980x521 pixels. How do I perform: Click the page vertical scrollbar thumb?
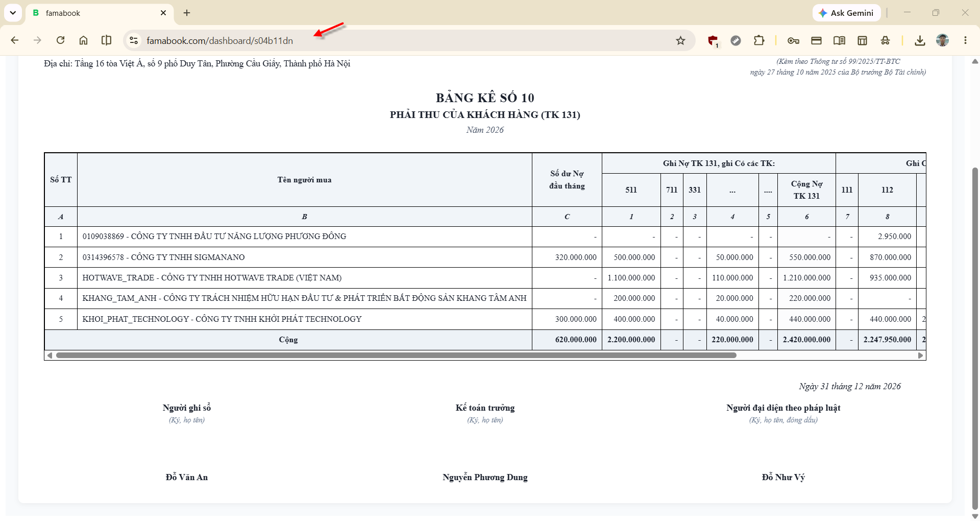(x=975, y=338)
